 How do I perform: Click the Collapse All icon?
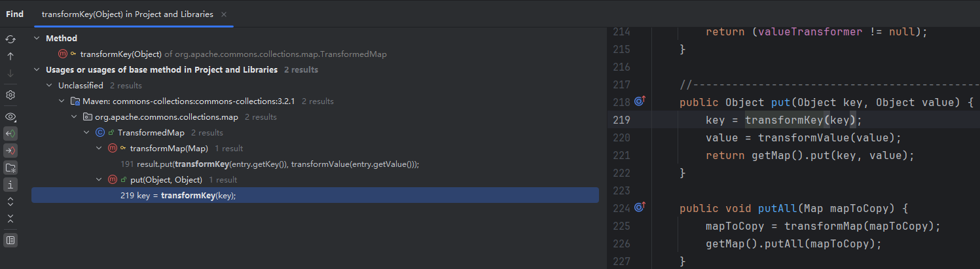click(10, 218)
